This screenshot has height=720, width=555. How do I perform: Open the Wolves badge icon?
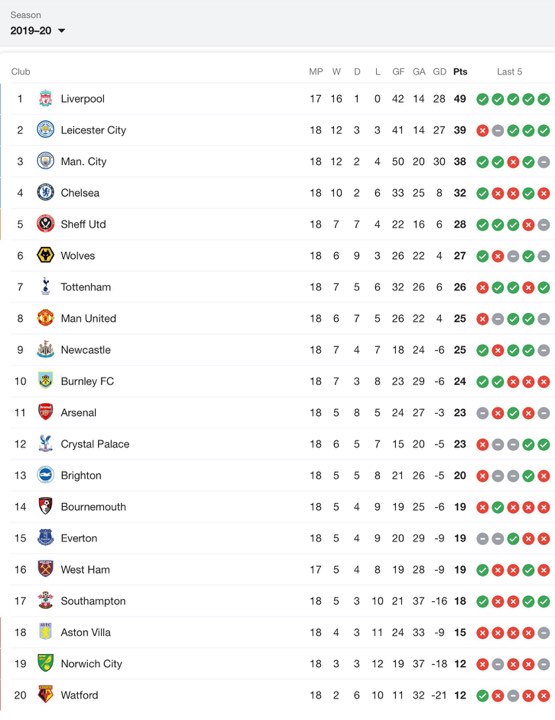coord(45,255)
